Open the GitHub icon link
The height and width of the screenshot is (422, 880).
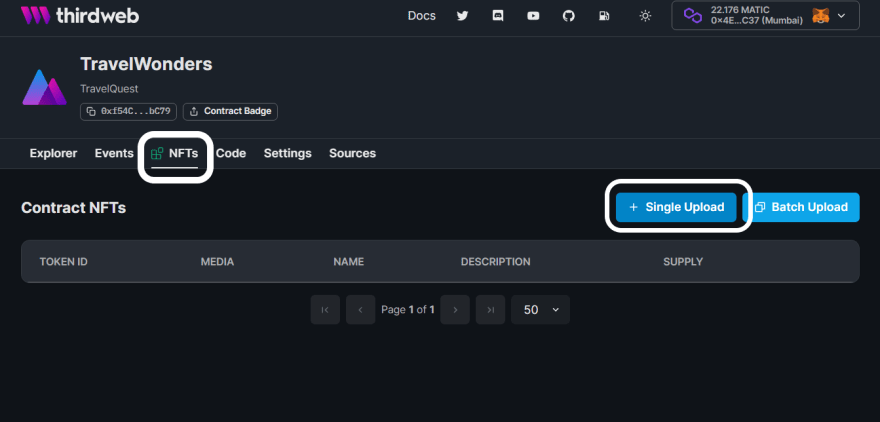(x=568, y=16)
